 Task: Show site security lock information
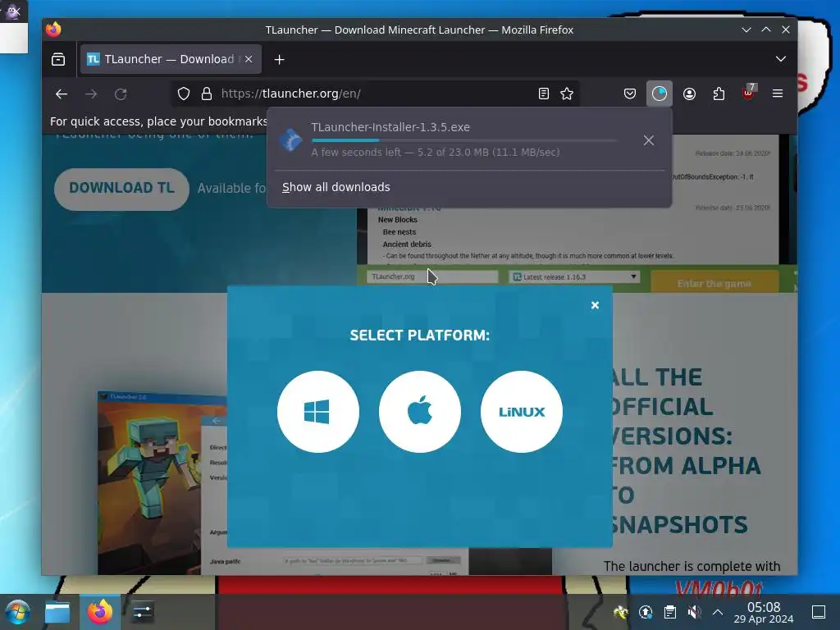click(x=206, y=94)
